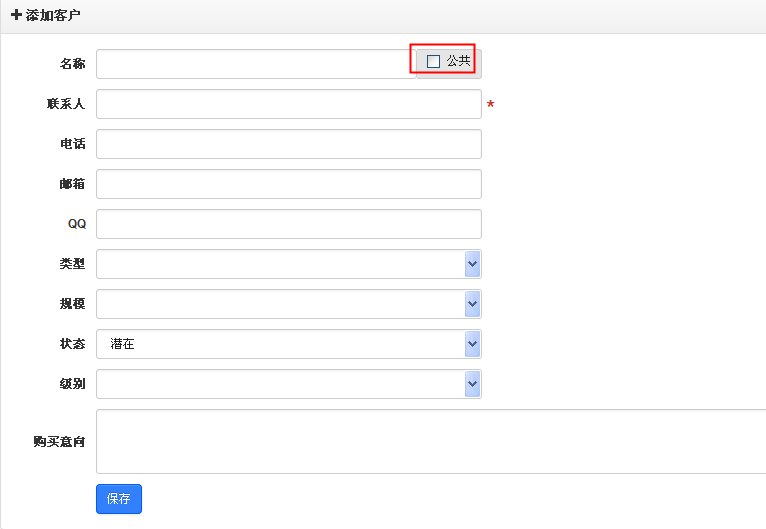Image resolution: width=766 pixels, height=529 pixels.
Task: Focus the 名称 input field
Action: [x=256, y=64]
